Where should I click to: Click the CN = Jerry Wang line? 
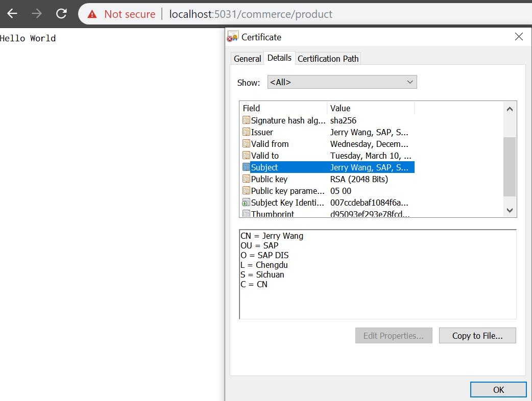pyautogui.click(x=272, y=236)
